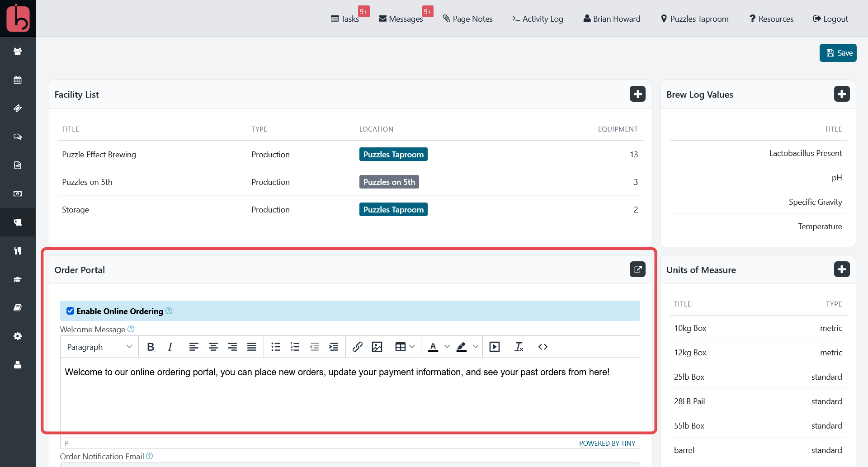Screen dimensions: 868x467
Task: Add a new facility with plus icon
Action: (637, 94)
